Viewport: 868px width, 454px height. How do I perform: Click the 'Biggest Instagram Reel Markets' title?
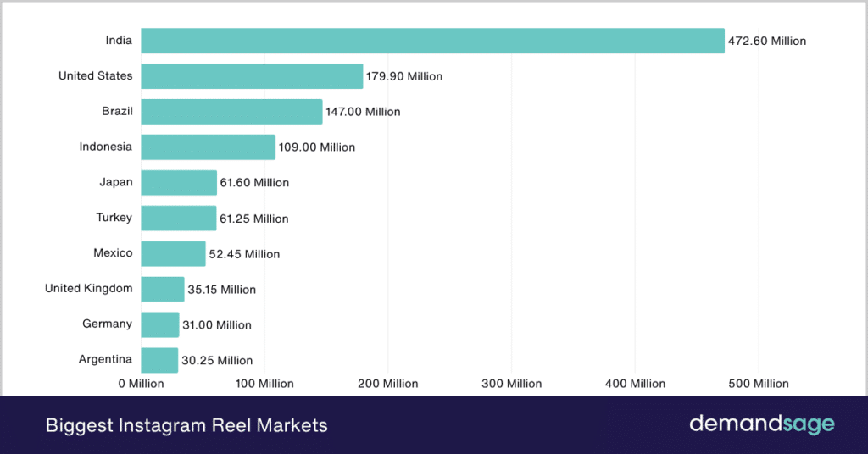(186, 425)
